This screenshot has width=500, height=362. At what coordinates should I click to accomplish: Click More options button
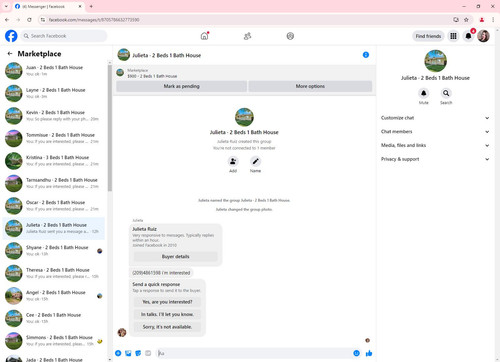point(310,86)
